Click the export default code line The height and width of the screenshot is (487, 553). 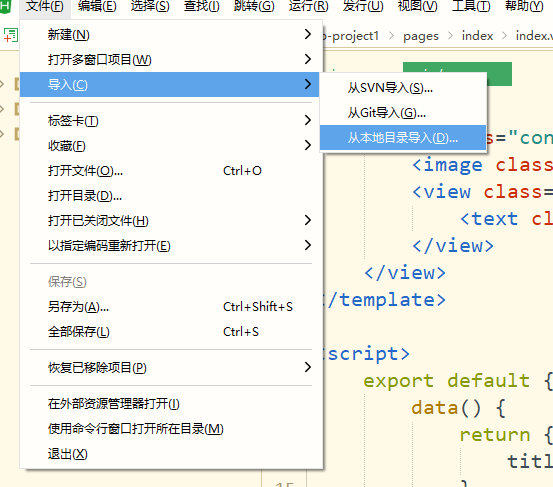click(458, 381)
